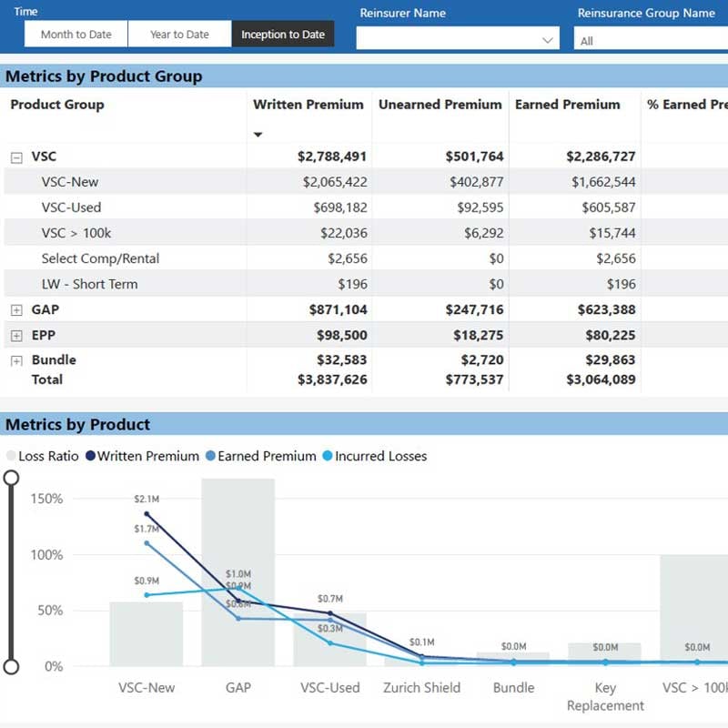
Task: Click the top handle of the vertical chart slider
Action: click(13, 477)
